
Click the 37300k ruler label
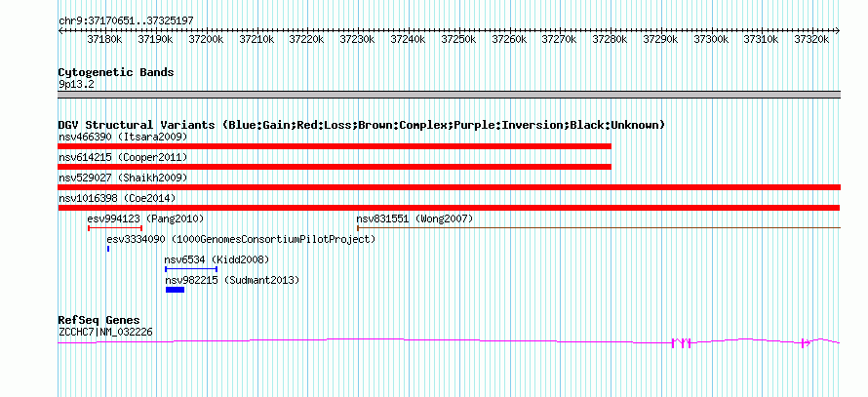click(711, 39)
